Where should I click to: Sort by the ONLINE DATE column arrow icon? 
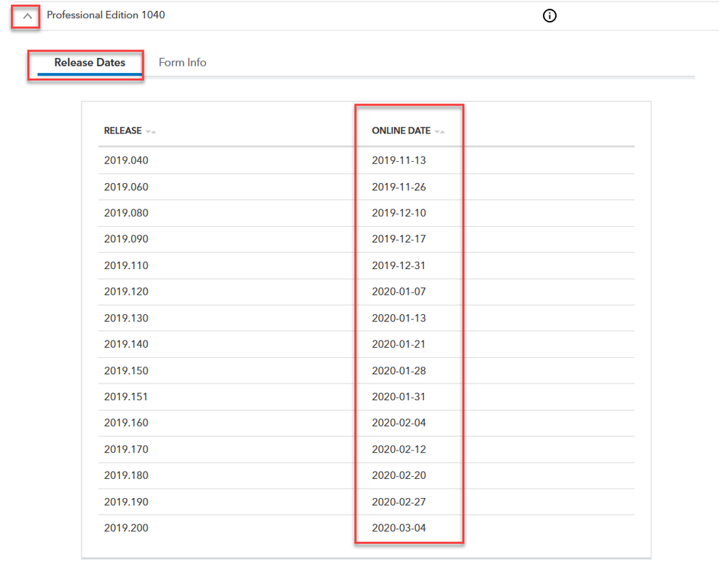pyautogui.click(x=439, y=132)
